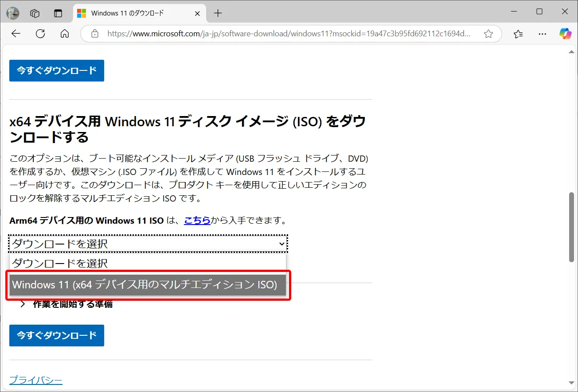
Task: Open the Edge profile avatar menu
Action: (13, 13)
